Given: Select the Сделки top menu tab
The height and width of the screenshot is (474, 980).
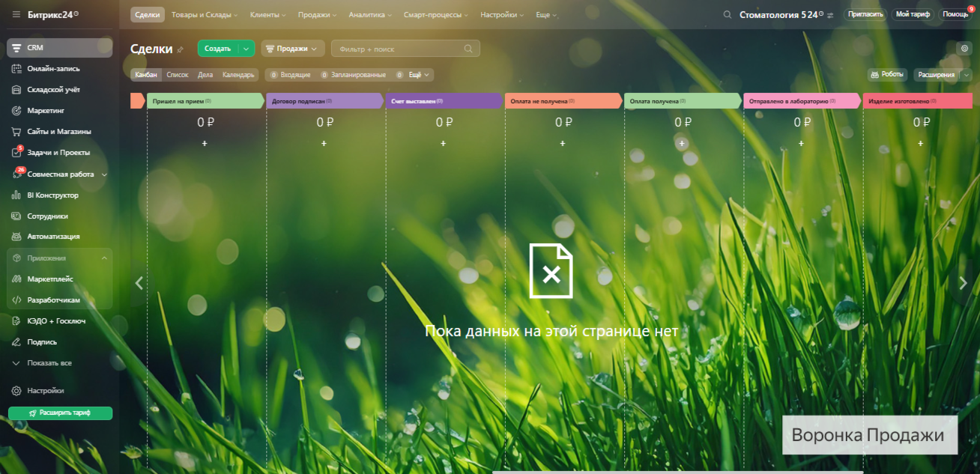Looking at the screenshot, I should [x=148, y=15].
